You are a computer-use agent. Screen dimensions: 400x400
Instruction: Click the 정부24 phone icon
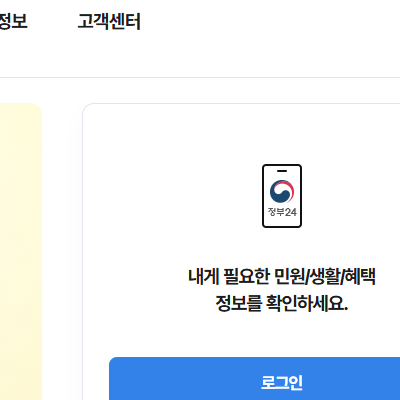pos(282,196)
